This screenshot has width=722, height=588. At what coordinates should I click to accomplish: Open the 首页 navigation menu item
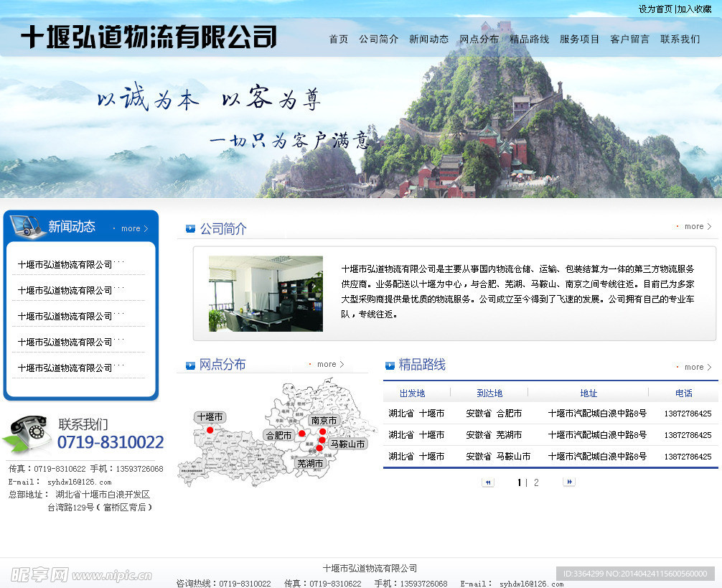[337, 39]
